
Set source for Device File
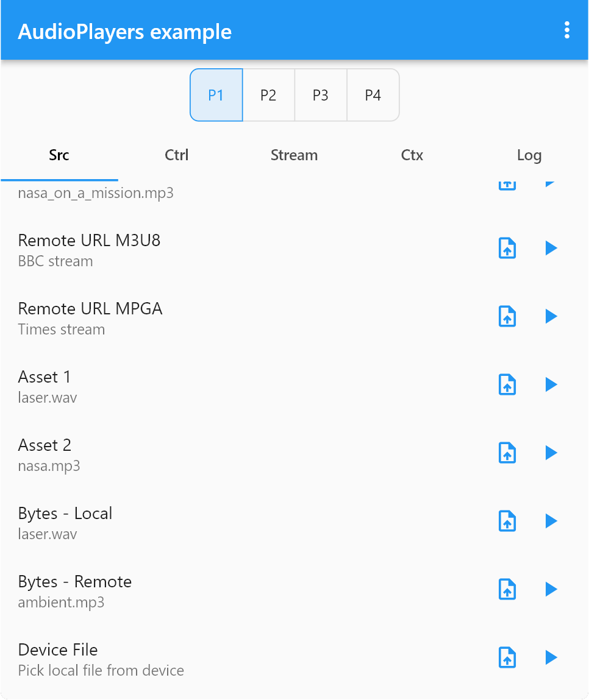(507, 657)
